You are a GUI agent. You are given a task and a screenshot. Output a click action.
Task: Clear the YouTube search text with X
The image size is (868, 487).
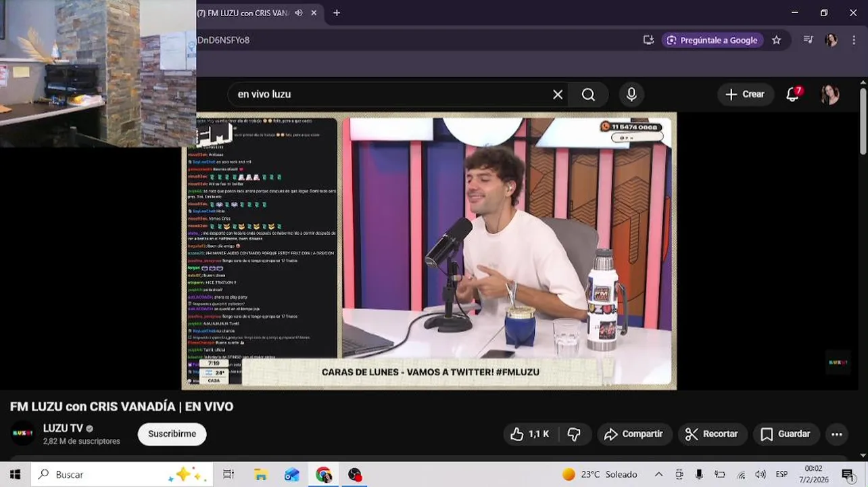(558, 95)
